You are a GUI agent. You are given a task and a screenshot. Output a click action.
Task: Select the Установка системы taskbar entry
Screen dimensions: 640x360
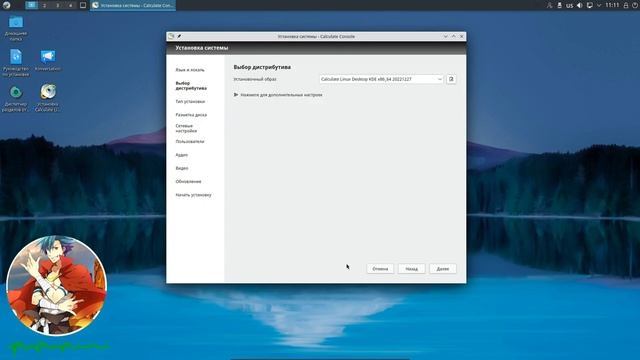133,5
